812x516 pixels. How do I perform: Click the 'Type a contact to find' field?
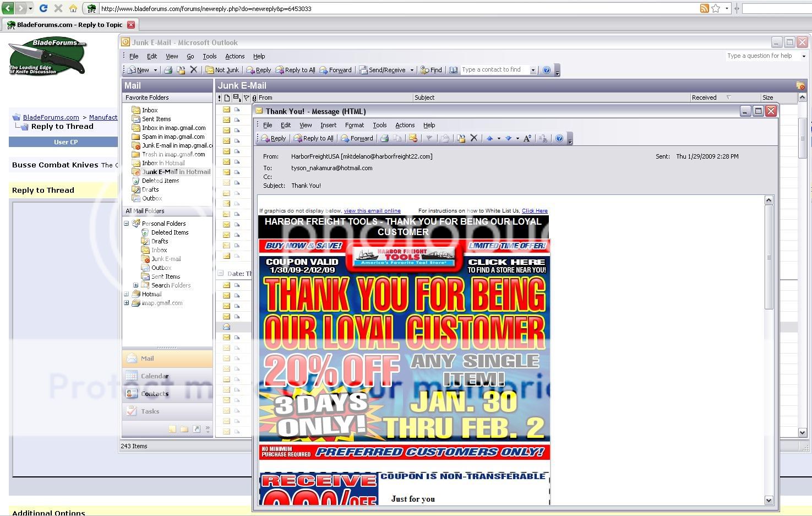point(494,70)
